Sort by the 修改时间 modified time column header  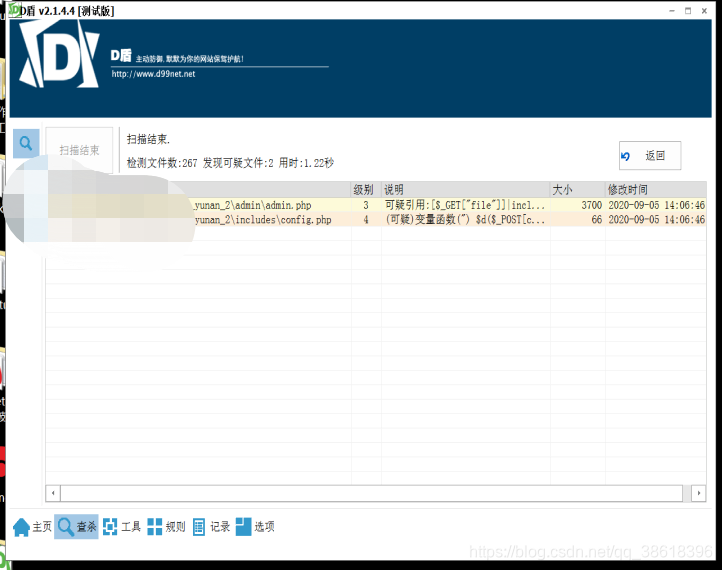(656, 189)
